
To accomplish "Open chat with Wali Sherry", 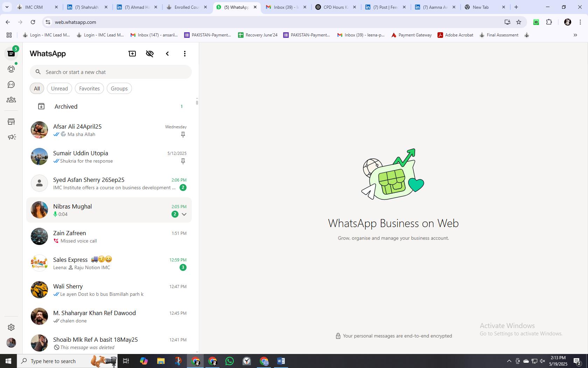I will (x=109, y=290).
